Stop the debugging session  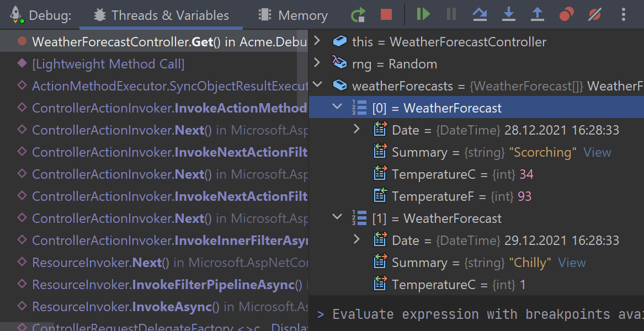[386, 15]
